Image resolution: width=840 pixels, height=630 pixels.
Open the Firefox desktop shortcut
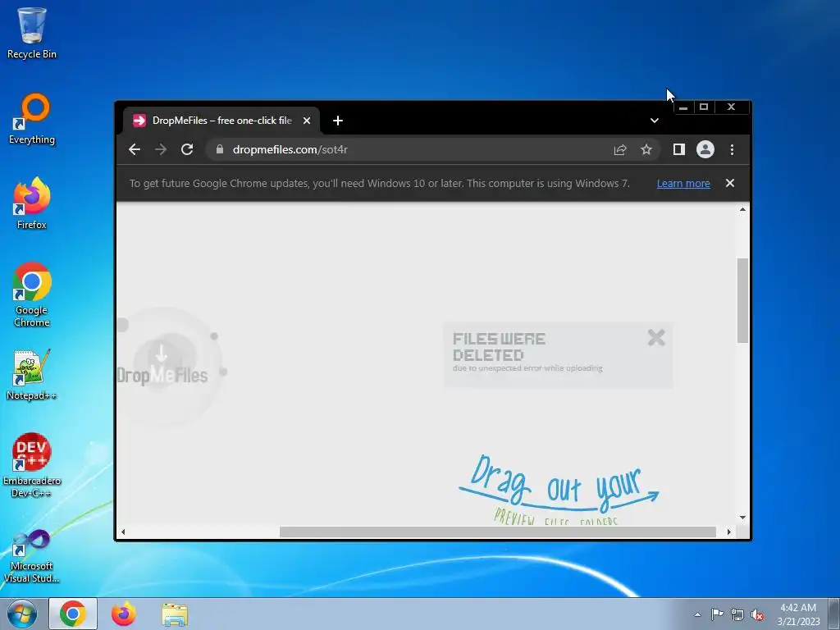point(32,203)
